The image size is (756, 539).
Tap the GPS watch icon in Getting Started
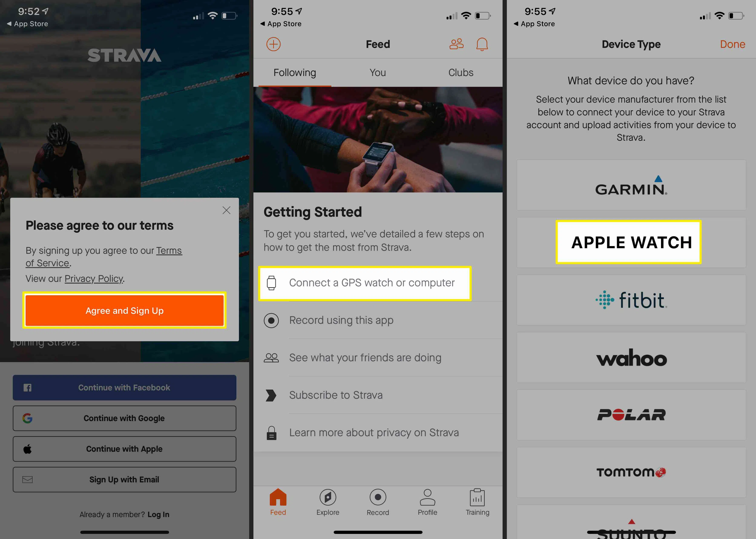coord(271,282)
